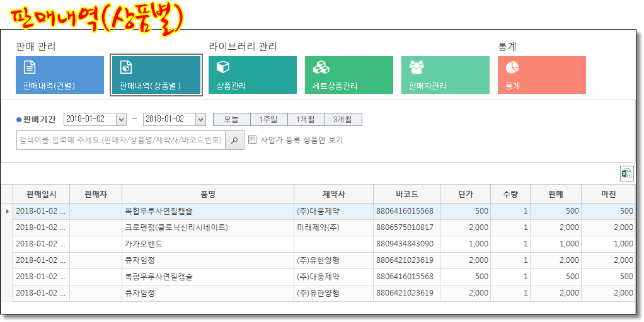Open the 상품관리 tile
This screenshot has height=322, width=644.
click(x=253, y=75)
